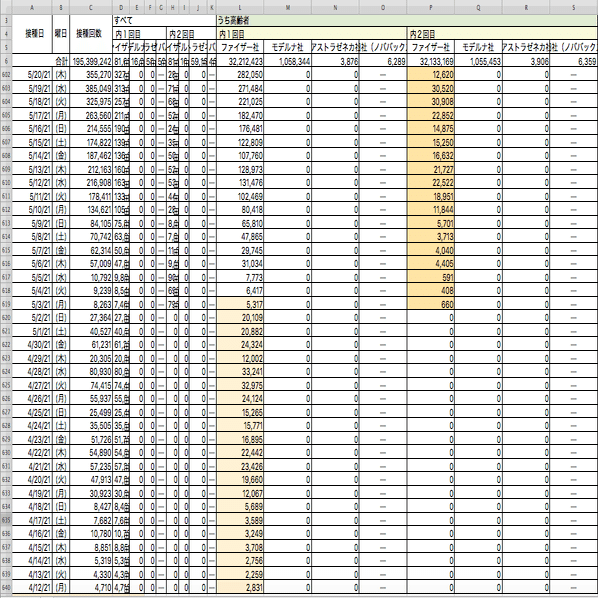Select cell with value 4,710
This screenshot has height=598, width=598.
[x=91, y=588]
